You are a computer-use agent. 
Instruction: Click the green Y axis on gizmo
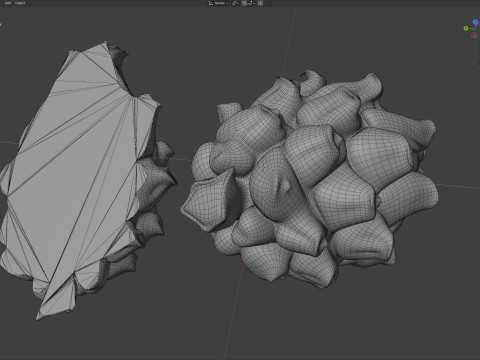pyautogui.click(x=466, y=28)
